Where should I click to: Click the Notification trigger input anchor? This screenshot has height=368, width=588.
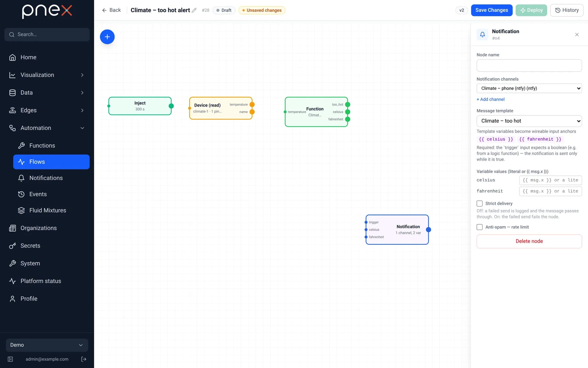point(366,222)
